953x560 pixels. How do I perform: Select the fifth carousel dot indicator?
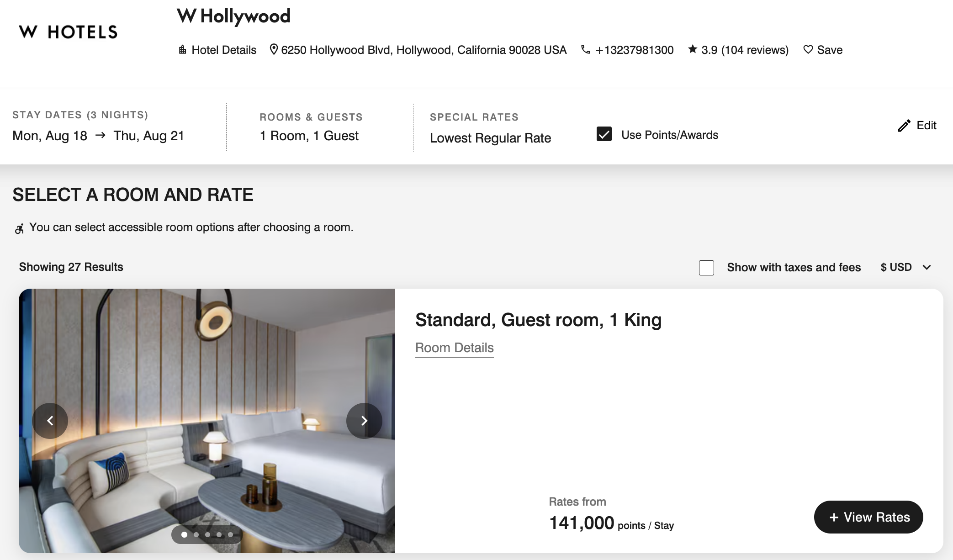230,534
